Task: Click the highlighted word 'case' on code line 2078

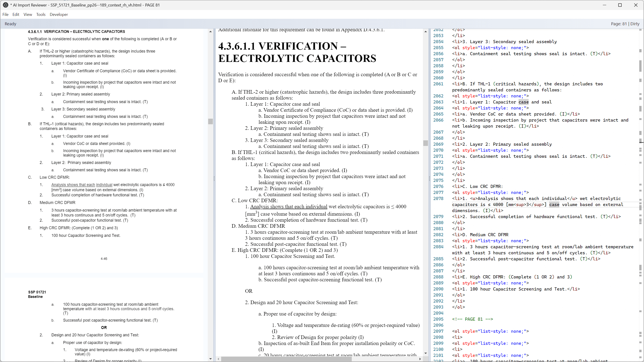Action: click(x=554, y=205)
